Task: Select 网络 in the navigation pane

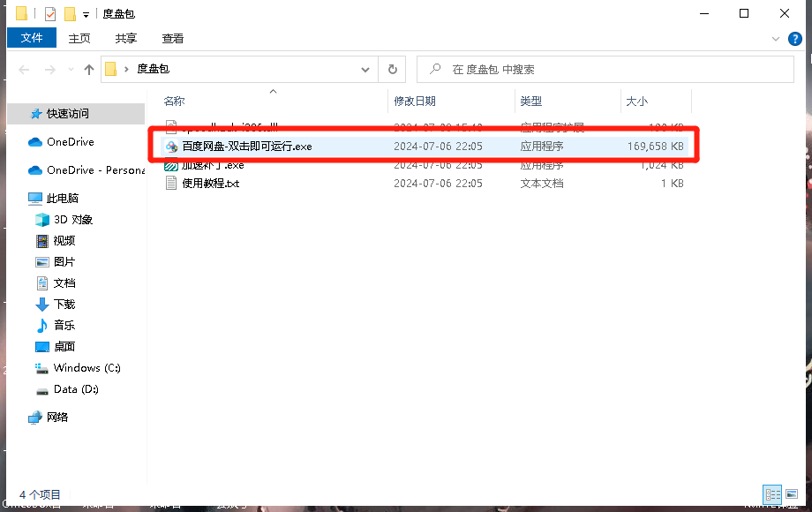Action: tap(57, 418)
